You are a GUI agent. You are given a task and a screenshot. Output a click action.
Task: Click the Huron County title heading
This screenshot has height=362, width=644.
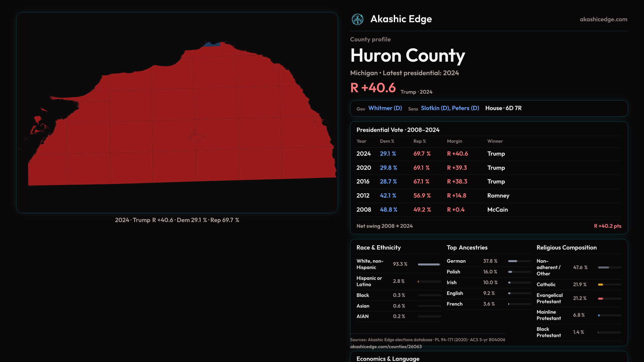pyautogui.click(x=407, y=56)
